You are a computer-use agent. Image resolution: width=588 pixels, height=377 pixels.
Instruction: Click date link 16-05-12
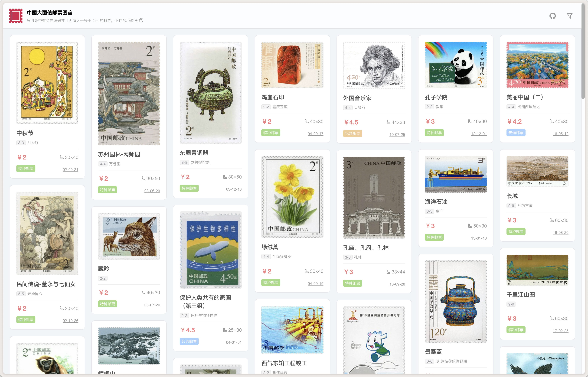560,134
